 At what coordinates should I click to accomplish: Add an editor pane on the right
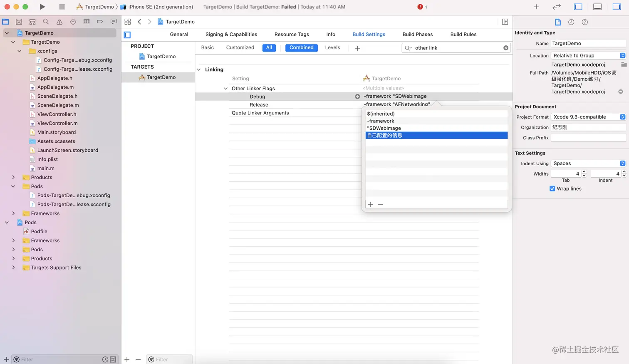pos(505,22)
